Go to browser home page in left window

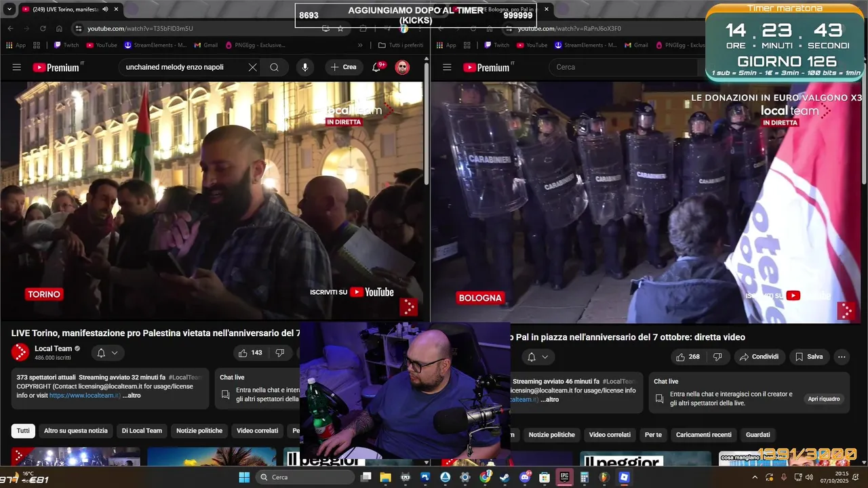59,28
